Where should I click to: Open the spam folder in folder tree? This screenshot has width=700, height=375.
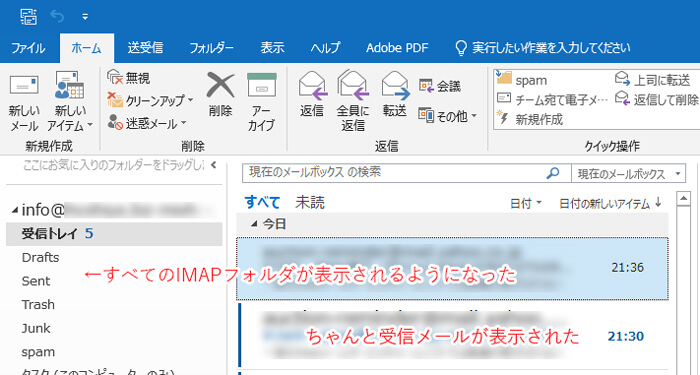pos(38,352)
